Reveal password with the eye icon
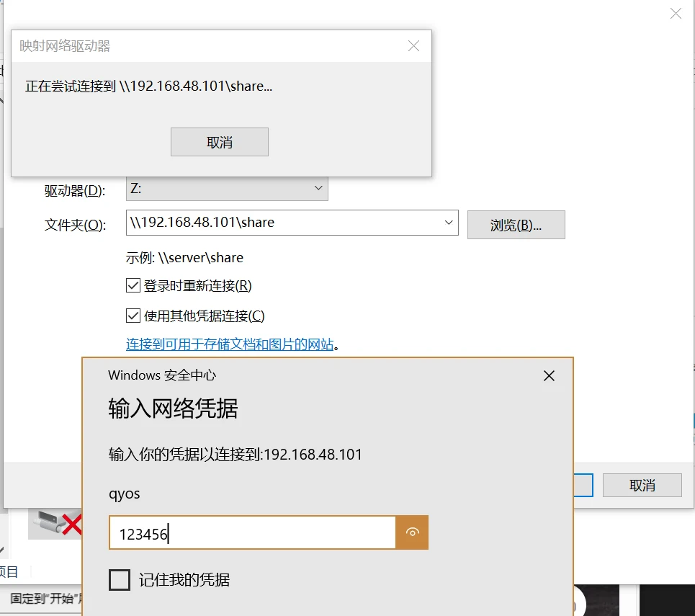Image resolution: width=695 pixels, height=616 pixels. tap(412, 532)
